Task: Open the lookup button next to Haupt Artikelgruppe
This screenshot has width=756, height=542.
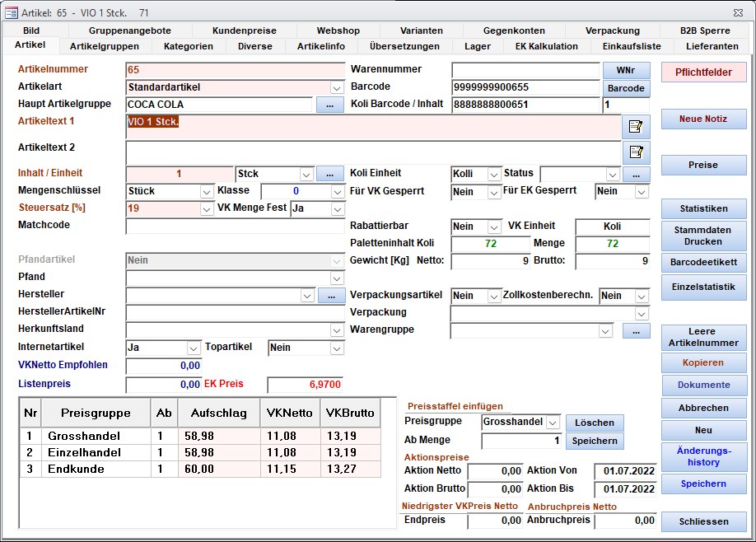Action: point(330,105)
